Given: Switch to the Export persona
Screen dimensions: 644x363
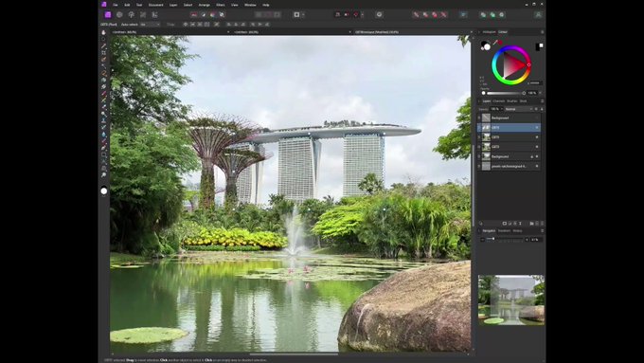Looking at the screenshot, I should [154, 14].
